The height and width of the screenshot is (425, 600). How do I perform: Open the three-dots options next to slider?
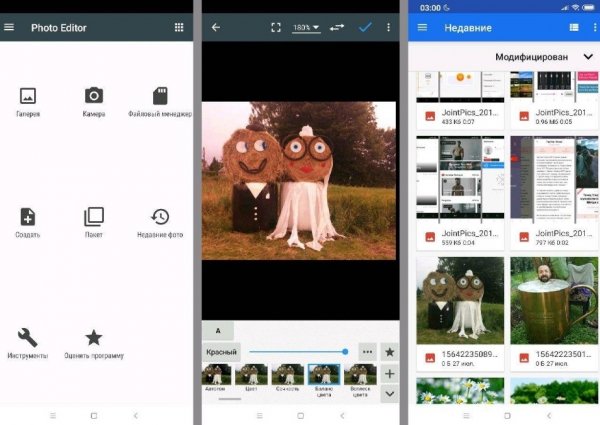[367, 352]
